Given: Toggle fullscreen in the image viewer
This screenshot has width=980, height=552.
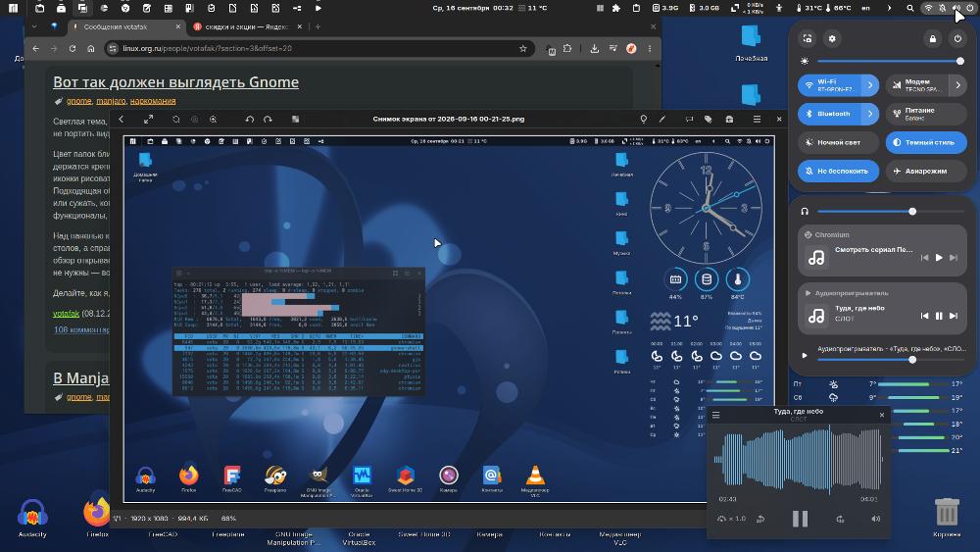Looking at the screenshot, I should (148, 120).
